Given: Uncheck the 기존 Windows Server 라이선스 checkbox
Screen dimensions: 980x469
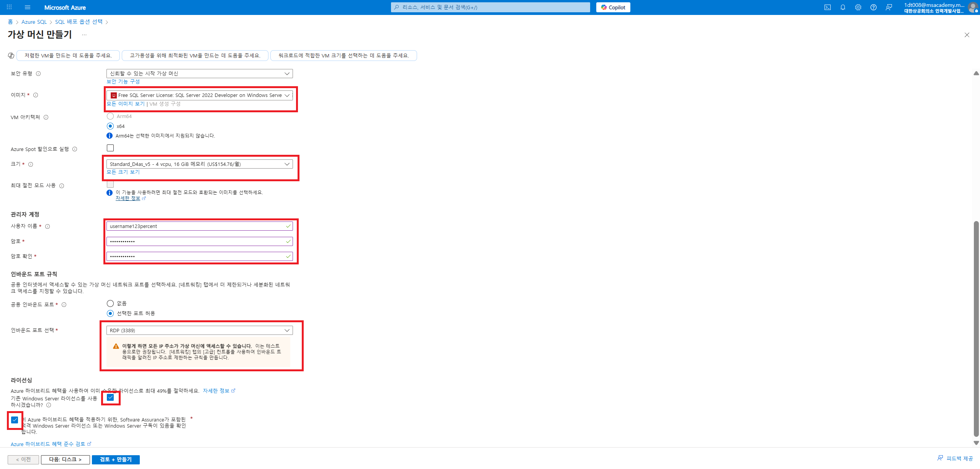Looking at the screenshot, I should (110, 397).
